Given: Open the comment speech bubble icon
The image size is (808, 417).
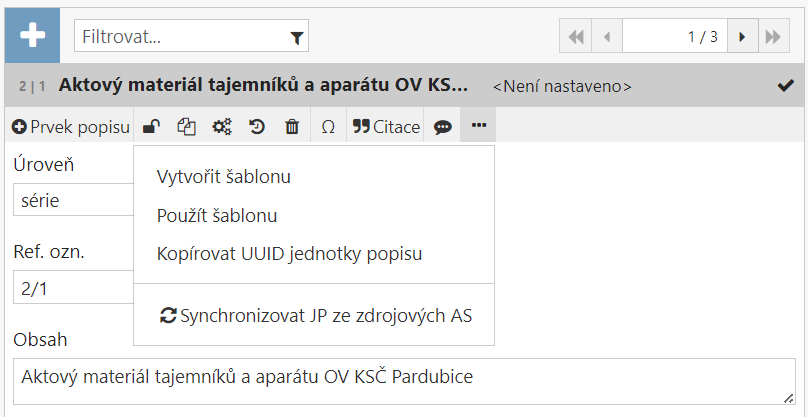Looking at the screenshot, I should click(x=442, y=127).
